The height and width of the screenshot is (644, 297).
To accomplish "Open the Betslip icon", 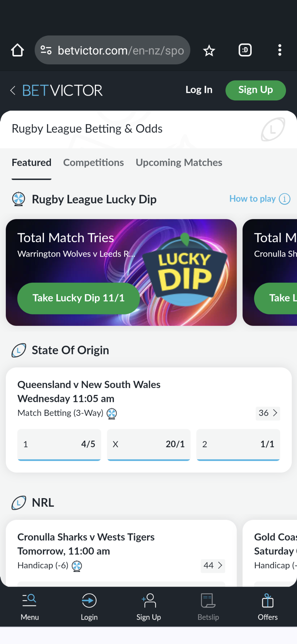I will click(208, 601).
